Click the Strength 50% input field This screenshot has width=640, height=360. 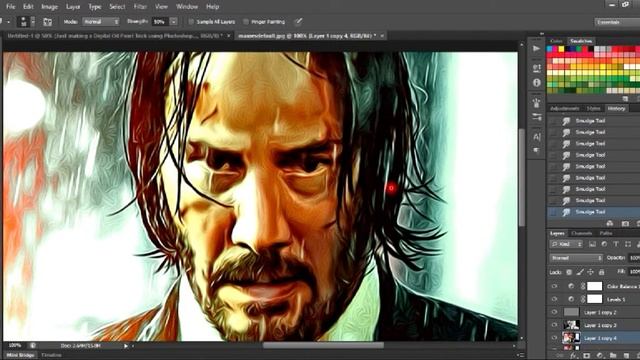(x=161, y=22)
